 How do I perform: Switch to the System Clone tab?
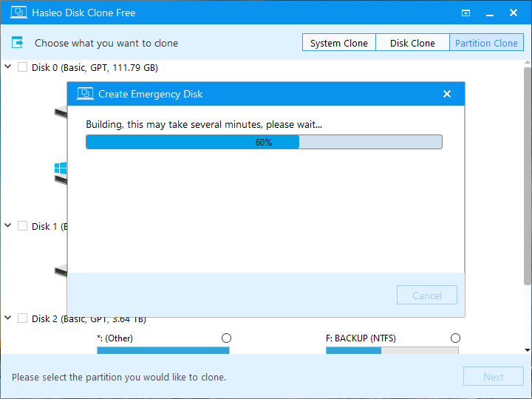point(339,42)
